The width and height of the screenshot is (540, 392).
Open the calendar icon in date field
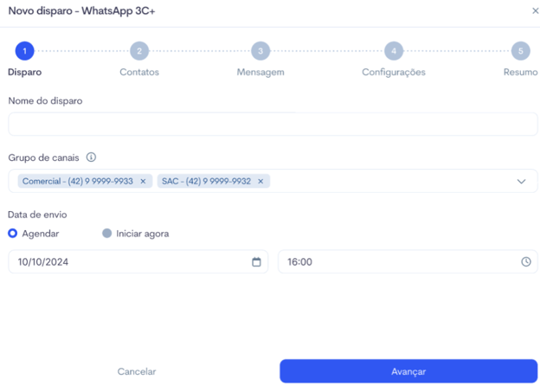point(256,262)
